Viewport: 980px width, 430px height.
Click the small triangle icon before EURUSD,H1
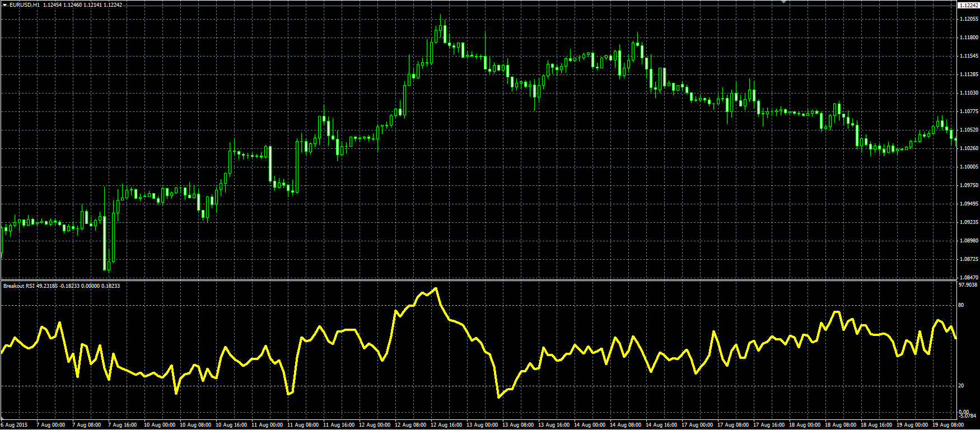[5, 5]
